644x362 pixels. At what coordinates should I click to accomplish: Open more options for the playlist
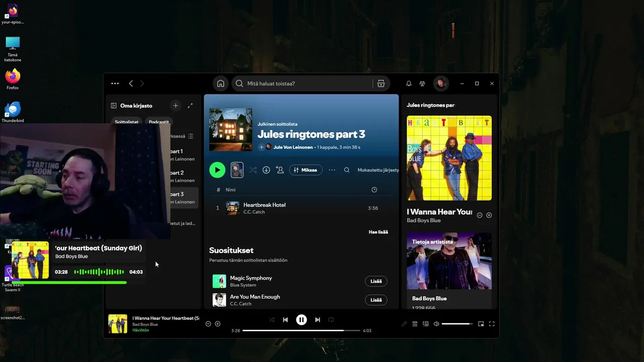click(x=332, y=170)
